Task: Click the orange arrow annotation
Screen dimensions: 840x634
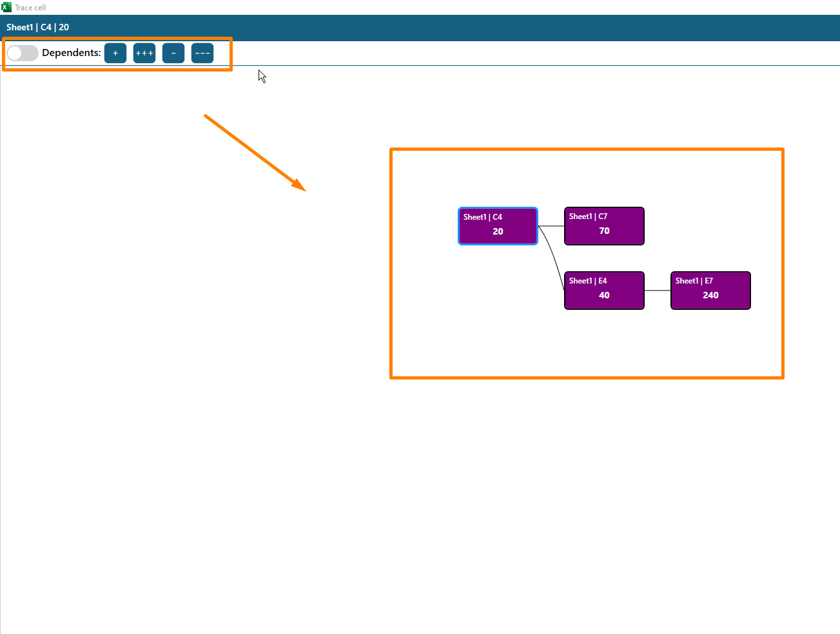Action: [255, 153]
